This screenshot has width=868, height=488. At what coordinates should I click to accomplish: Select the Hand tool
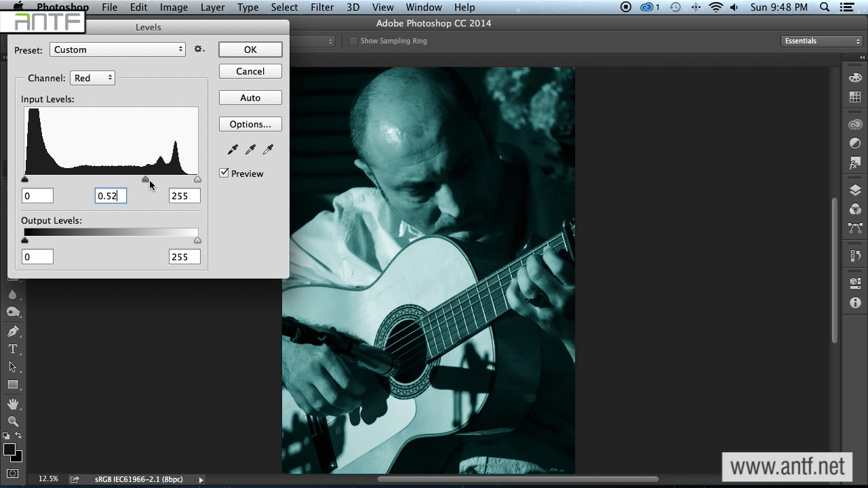pos(13,404)
